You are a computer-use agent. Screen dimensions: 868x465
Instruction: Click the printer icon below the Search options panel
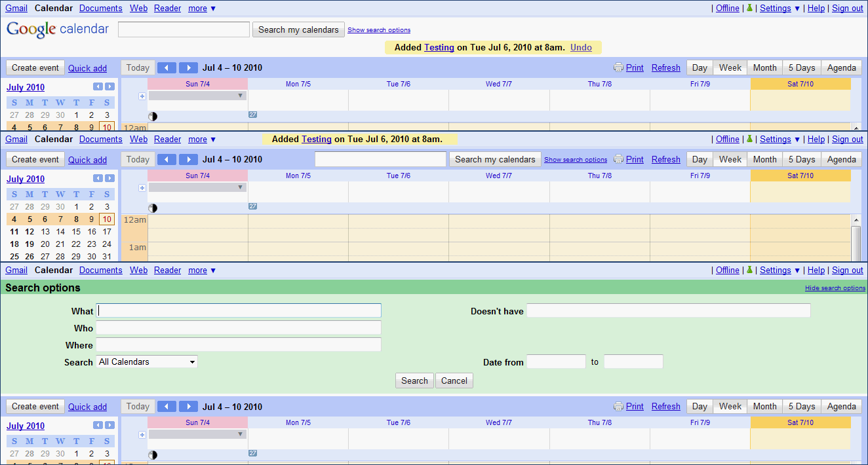618,406
